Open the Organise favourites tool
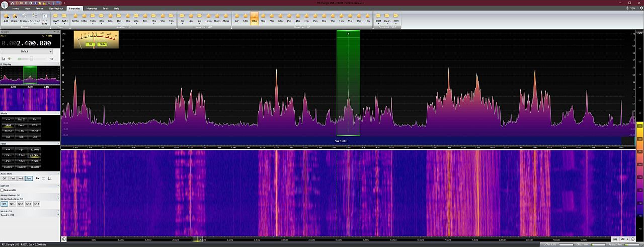Viewport: 644px width, 247px height. coord(24,17)
